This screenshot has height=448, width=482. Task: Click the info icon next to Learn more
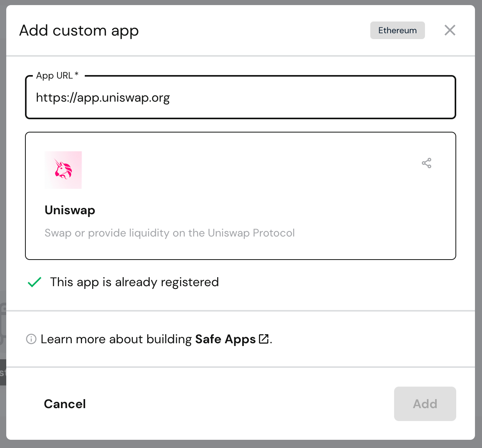[30, 339]
